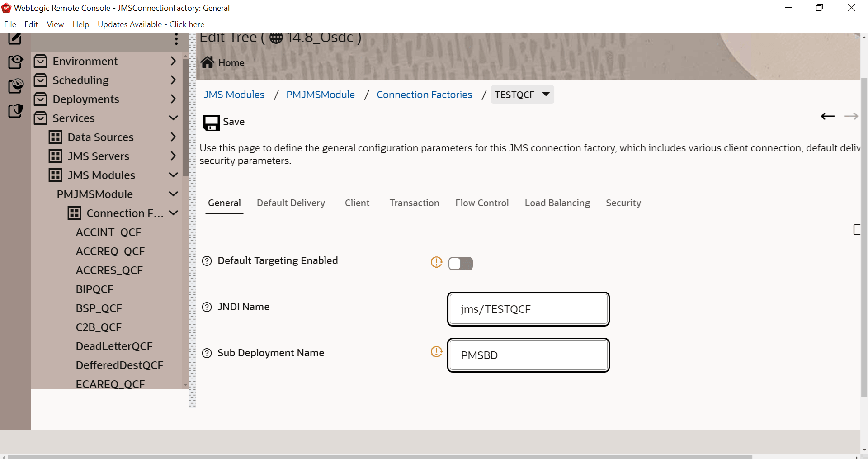This screenshot has height=459, width=868.
Task: Open the Configuration View Tree sidebar icon
Action: 15,62
